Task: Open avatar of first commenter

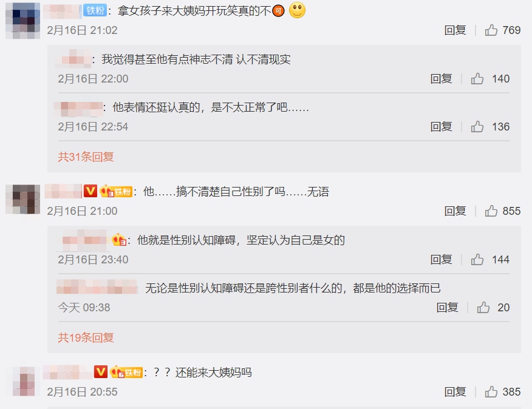Action: pos(22,21)
